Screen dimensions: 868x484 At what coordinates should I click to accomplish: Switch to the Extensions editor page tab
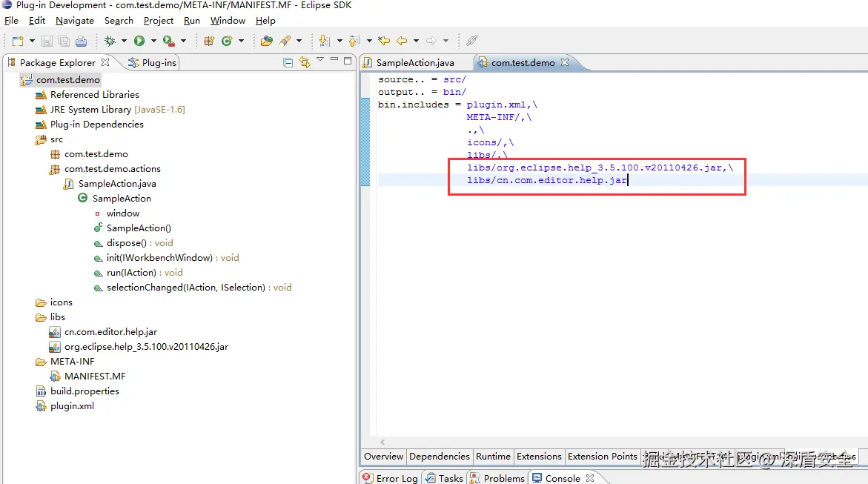[539, 457]
